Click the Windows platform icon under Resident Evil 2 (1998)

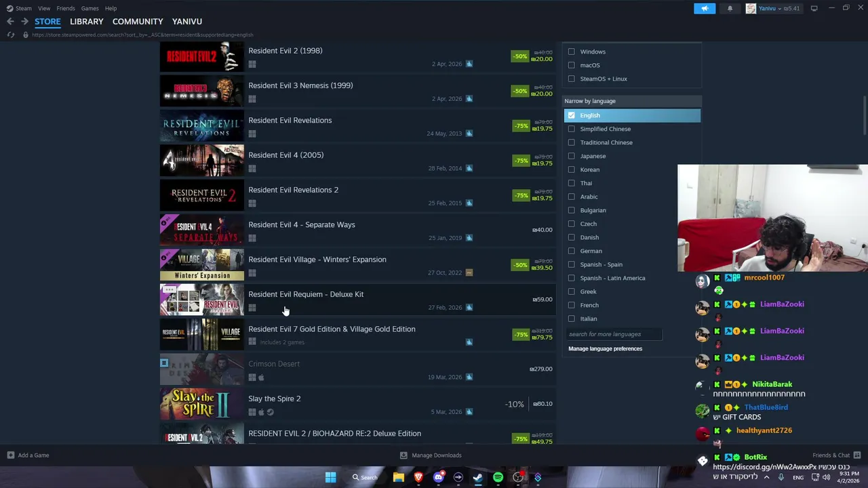coord(252,64)
